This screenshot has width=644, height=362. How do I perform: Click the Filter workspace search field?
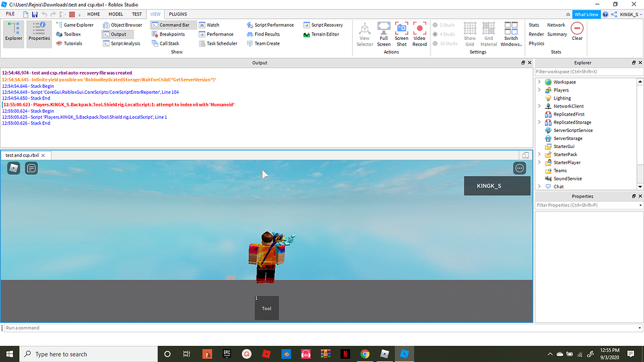click(x=589, y=72)
